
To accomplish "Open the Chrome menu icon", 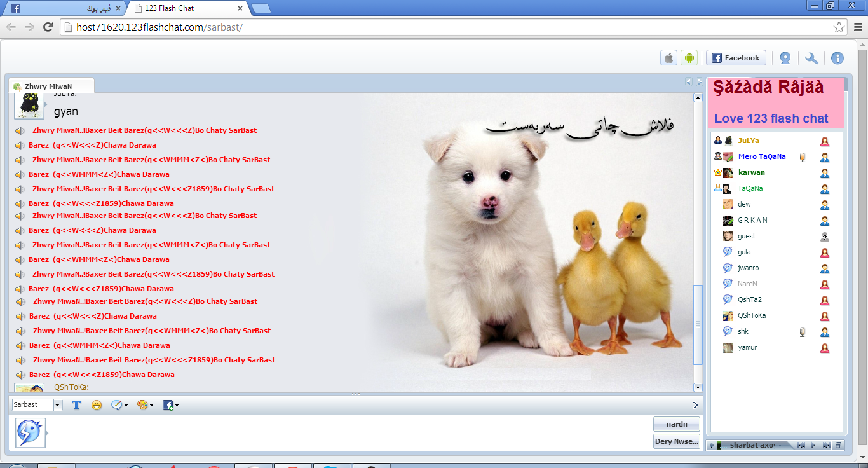I will coord(858,27).
